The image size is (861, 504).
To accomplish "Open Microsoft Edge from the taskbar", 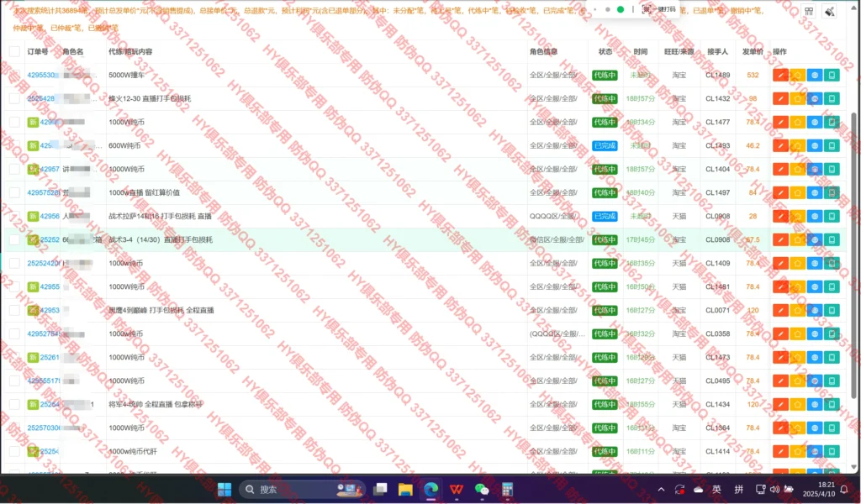I will pos(431,489).
